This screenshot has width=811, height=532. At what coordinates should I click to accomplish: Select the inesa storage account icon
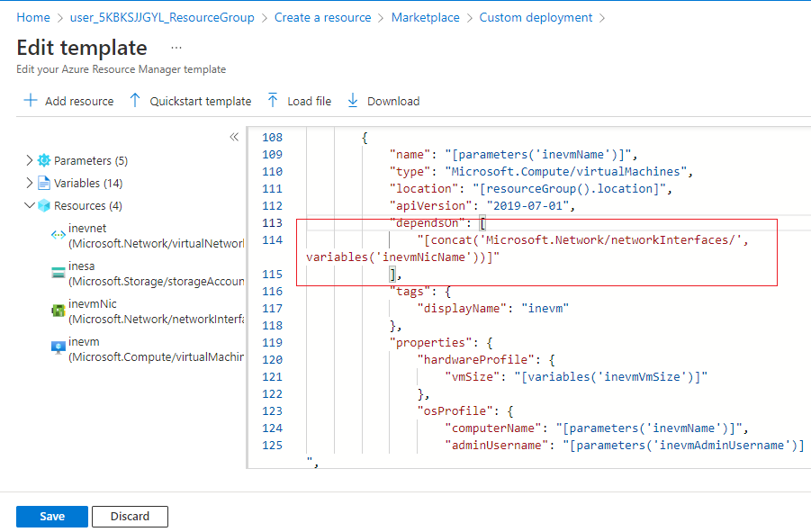[58, 272]
